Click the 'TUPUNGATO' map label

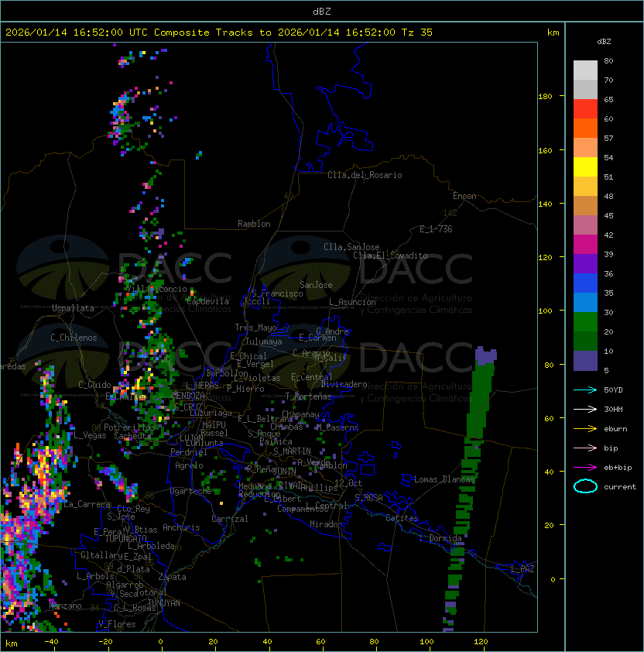click(125, 539)
